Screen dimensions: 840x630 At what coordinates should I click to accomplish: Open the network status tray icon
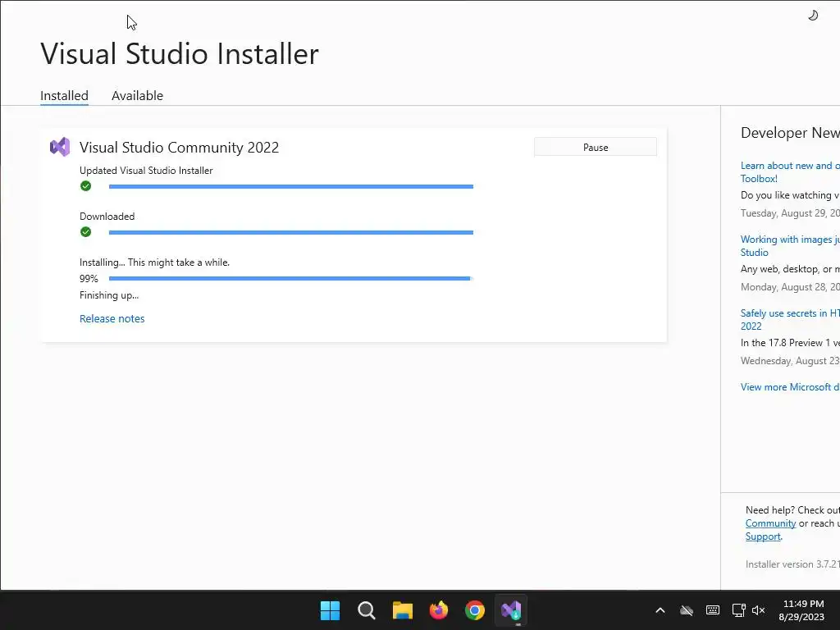[739, 610]
